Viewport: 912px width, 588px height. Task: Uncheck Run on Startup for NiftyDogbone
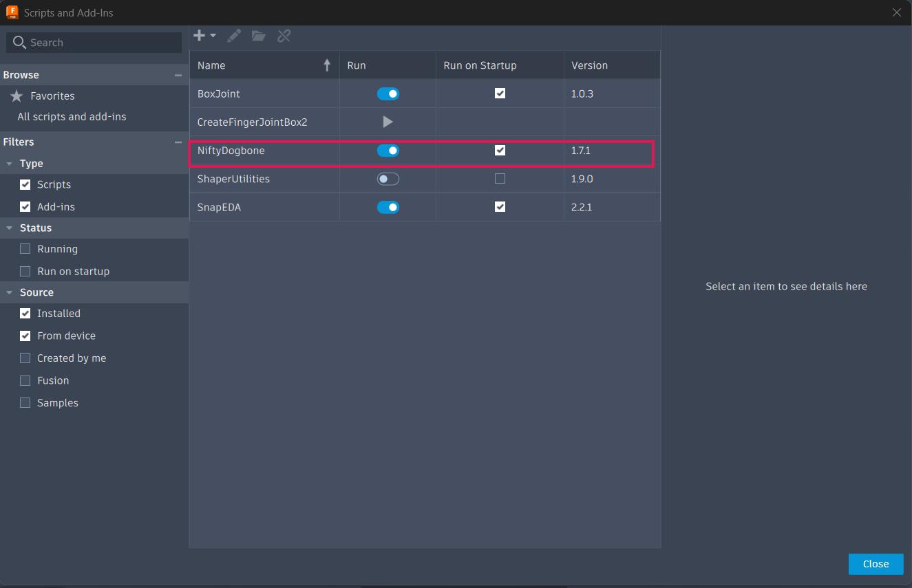coord(500,150)
